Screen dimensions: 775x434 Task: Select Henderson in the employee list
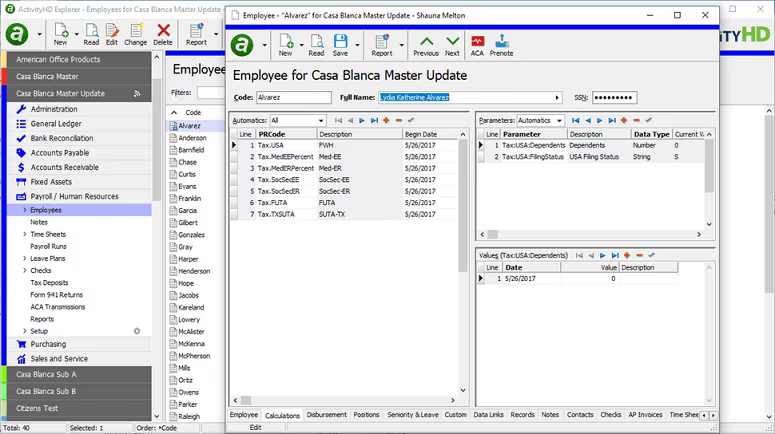coord(194,271)
